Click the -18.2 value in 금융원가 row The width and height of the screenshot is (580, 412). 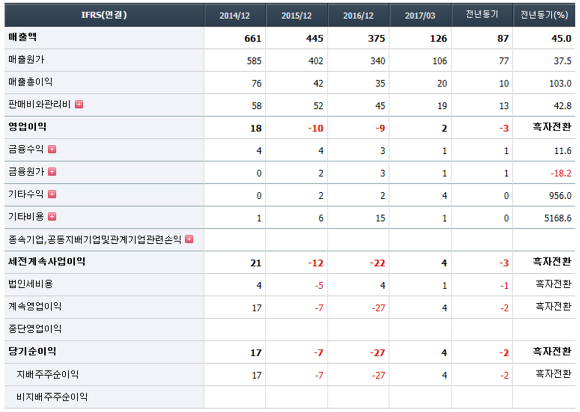click(x=561, y=173)
